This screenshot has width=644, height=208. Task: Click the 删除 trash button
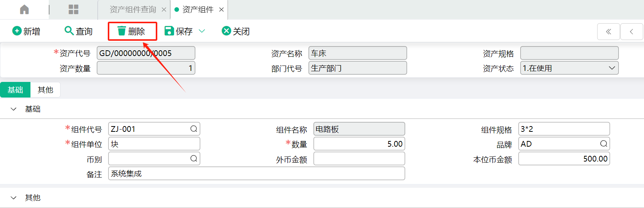coord(131,31)
